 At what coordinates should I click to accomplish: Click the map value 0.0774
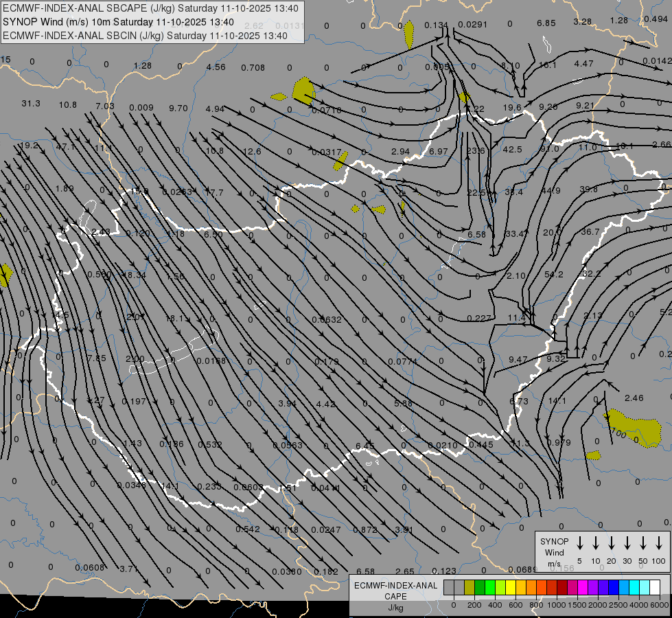point(402,362)
